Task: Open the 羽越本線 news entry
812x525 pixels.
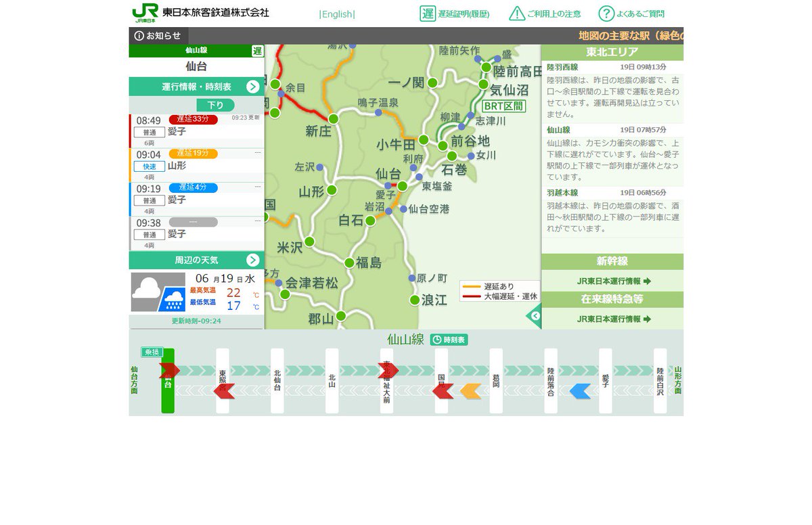Action: click(x=612, y=211)
